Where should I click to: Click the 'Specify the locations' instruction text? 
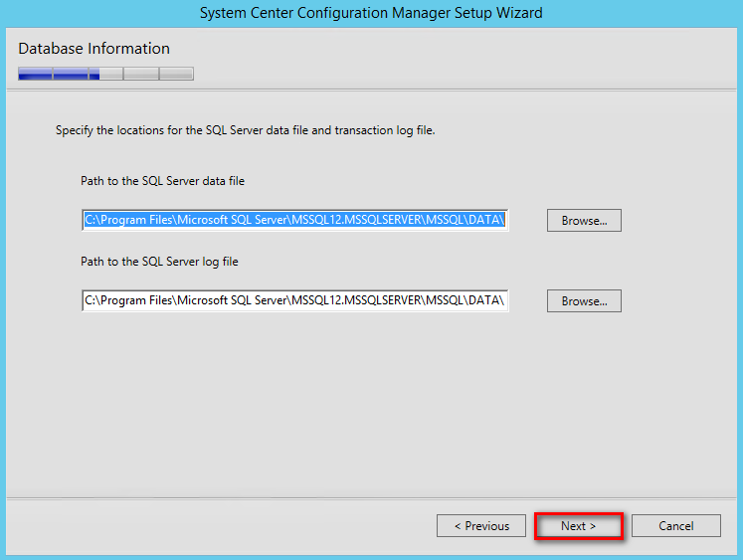pyautogui.click(x=245, y=130)
